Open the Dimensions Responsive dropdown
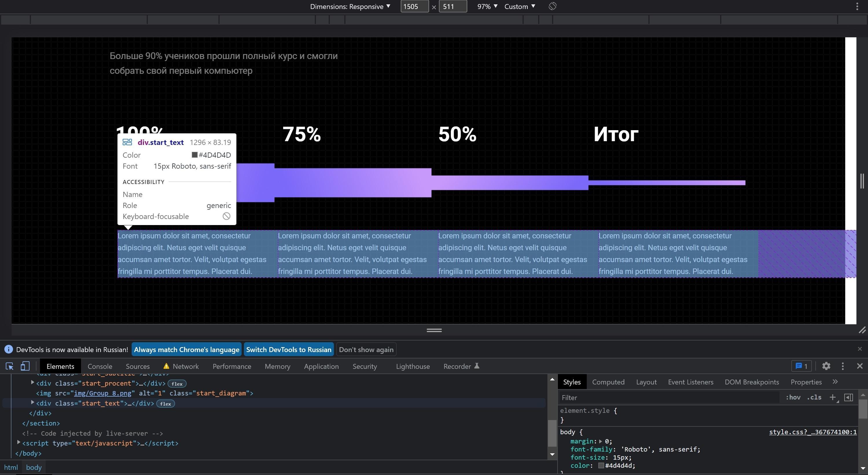The width and height of the screenshot is (868, 475). click(350, 6)
